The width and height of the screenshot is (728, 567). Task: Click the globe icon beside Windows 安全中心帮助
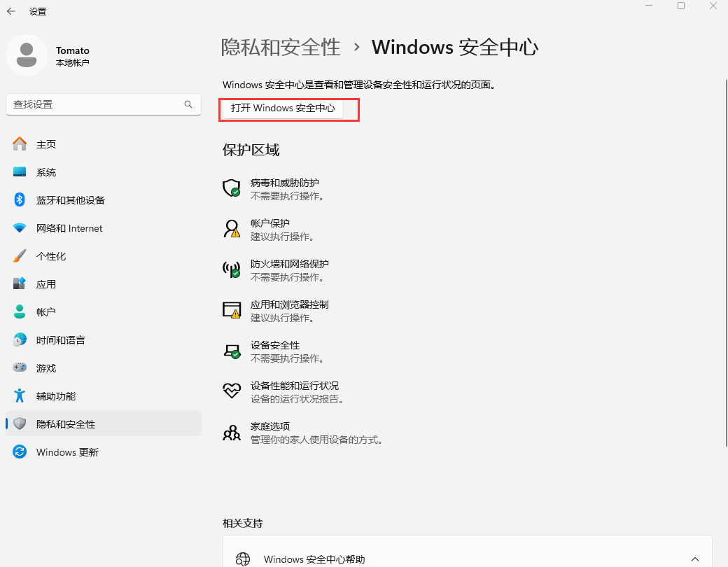click(x=243, y=559)
